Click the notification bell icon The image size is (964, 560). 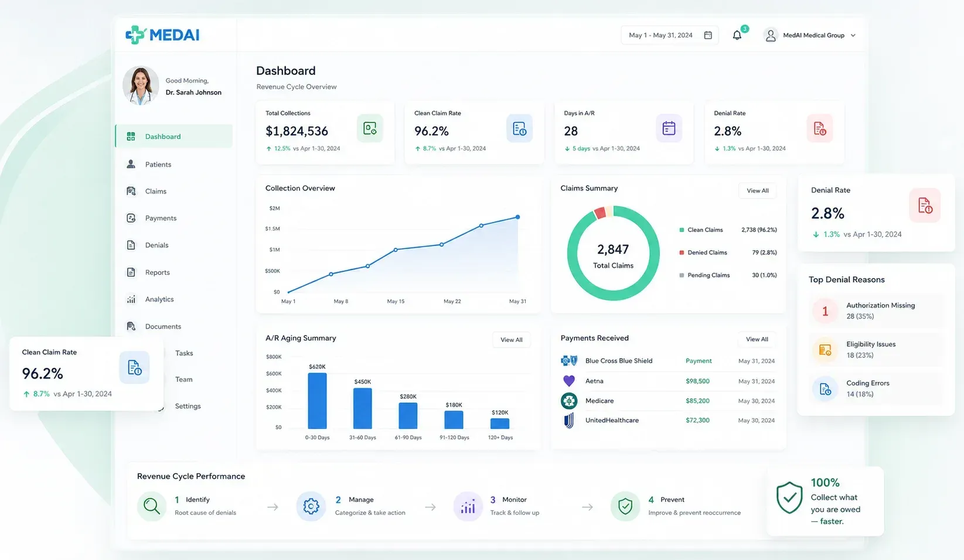(x=737, y=35)
